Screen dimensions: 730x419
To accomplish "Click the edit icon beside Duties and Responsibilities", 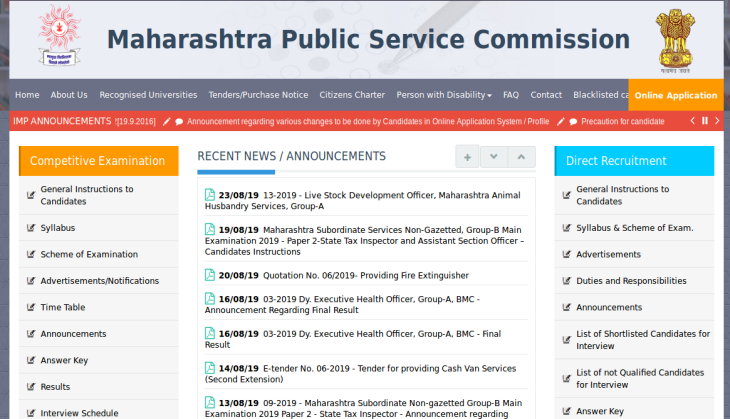I will 567,281.
